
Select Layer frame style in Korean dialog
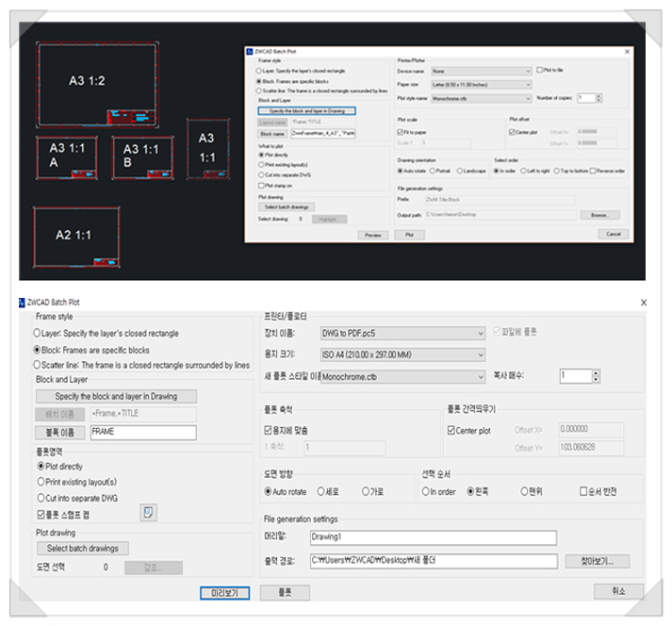(106, 333)
